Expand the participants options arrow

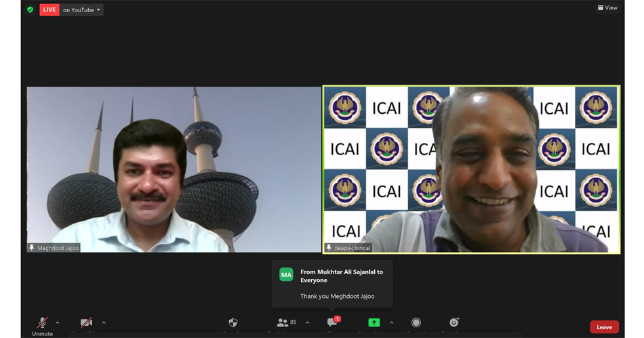coord(308,323)
